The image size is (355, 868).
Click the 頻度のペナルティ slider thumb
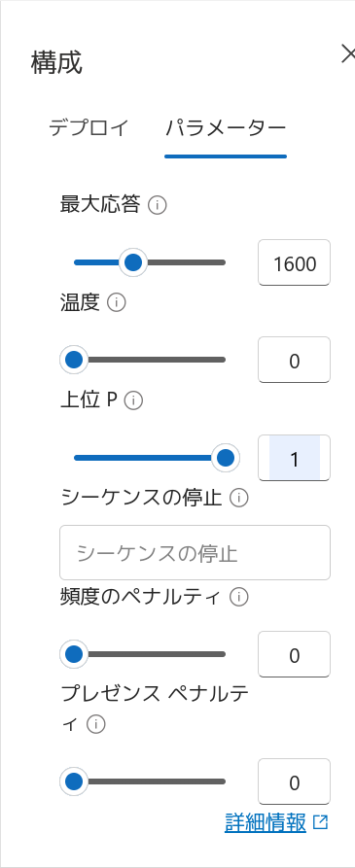[74, 654]
